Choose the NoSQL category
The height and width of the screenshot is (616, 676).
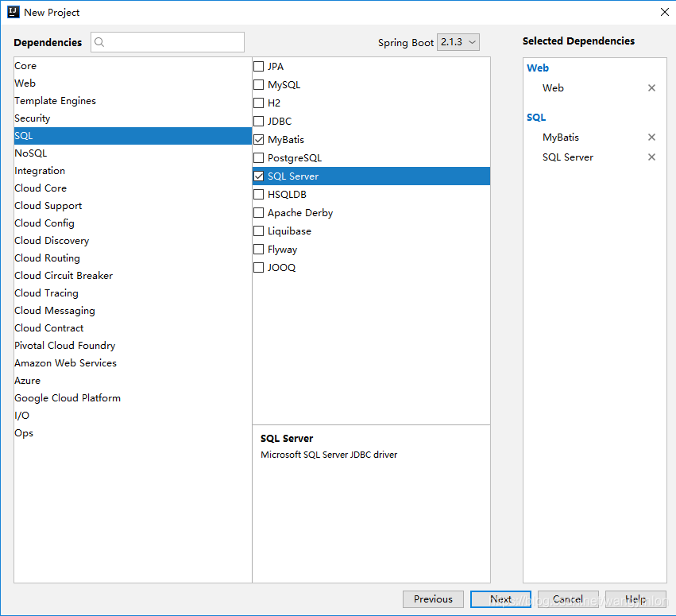pyautogui.click(x=133, y=153)
